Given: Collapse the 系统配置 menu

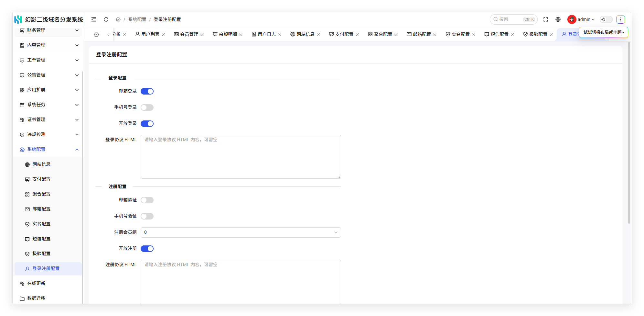Looking at the screenshot, I should pyautogui.click(x=48, y=150).
